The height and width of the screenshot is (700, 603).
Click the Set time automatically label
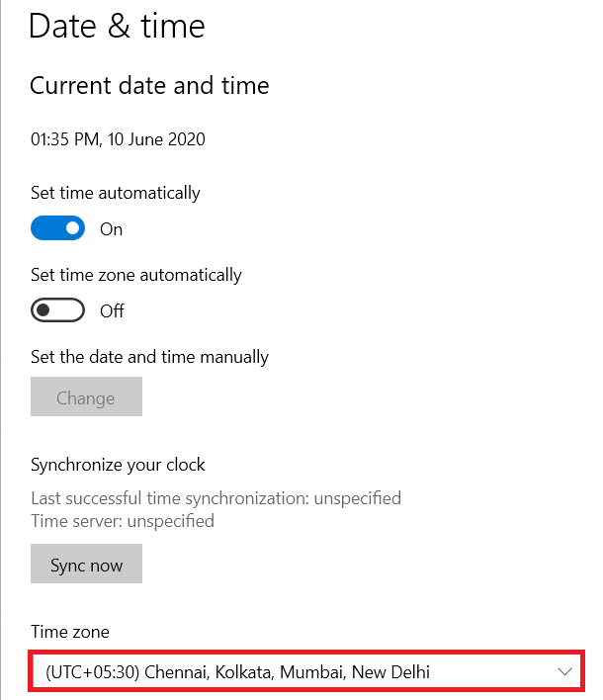[115, 193]
